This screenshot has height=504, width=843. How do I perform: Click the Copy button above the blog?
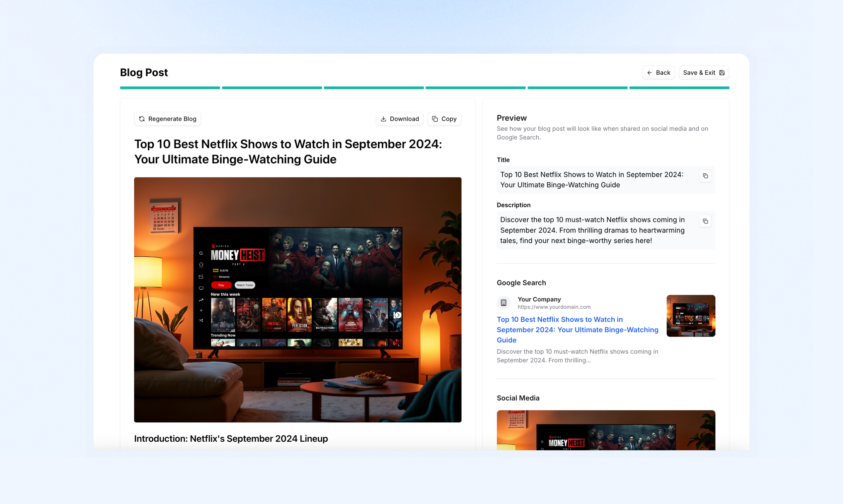point(444,119)
